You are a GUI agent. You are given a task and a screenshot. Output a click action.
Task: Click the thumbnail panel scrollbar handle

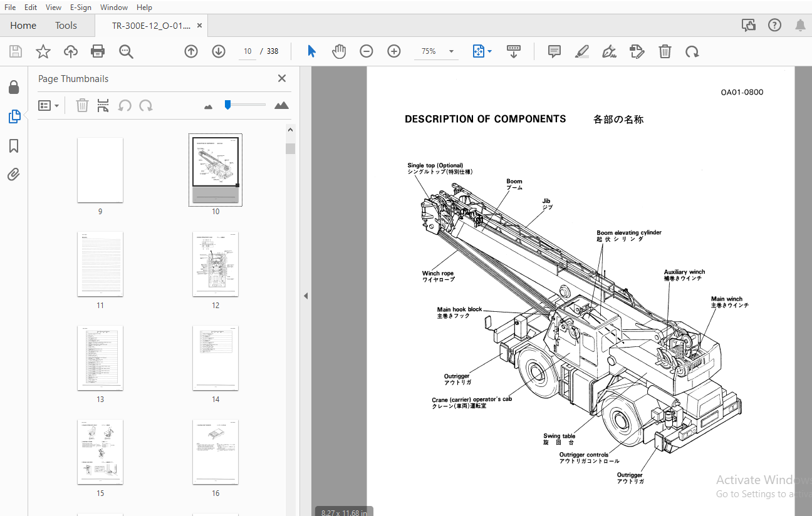(290, 148)
